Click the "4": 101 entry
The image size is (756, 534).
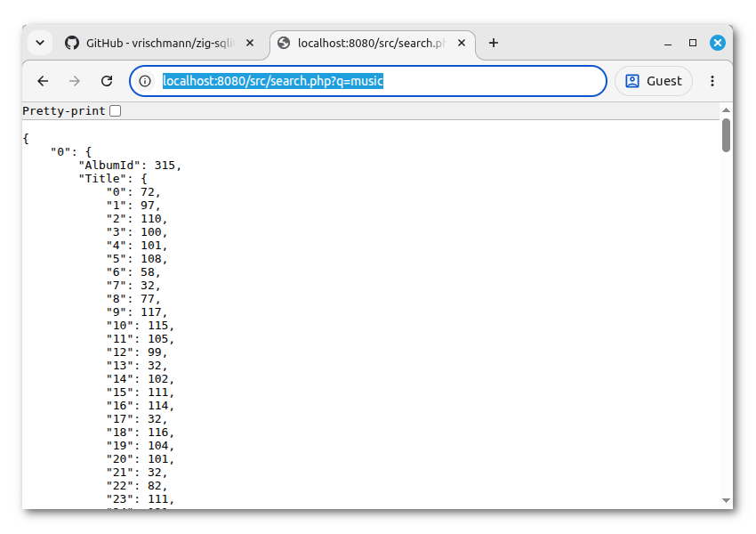tap(136, 246)
